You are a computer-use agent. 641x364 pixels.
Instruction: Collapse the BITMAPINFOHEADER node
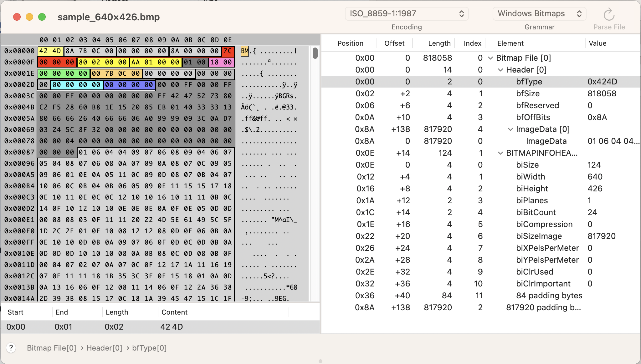pos(500,153)
